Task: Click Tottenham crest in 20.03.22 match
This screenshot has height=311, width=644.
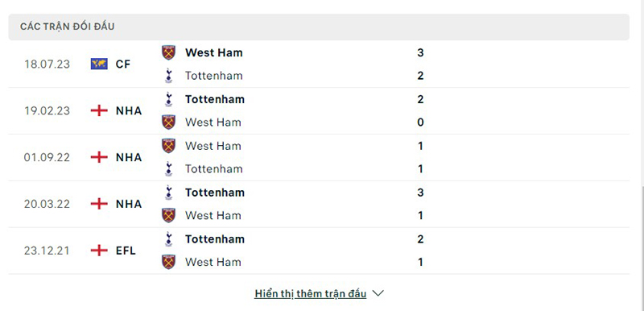Action: click(168, 193)
